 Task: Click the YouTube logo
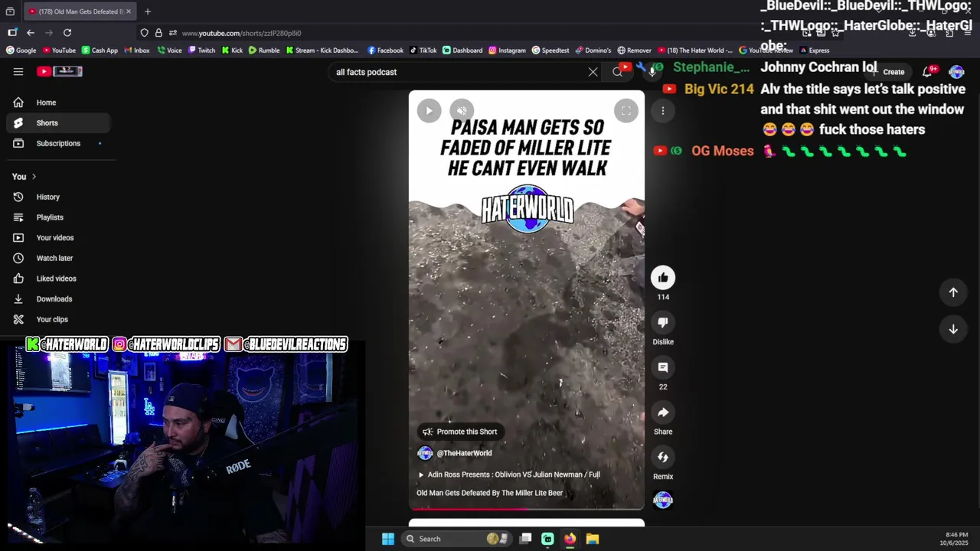pos(60,71)
